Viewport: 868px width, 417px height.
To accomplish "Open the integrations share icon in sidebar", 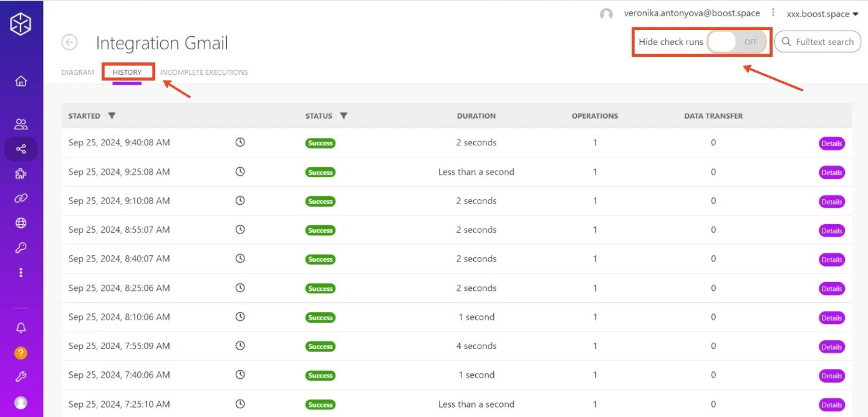I will click(x=21, y=149).
